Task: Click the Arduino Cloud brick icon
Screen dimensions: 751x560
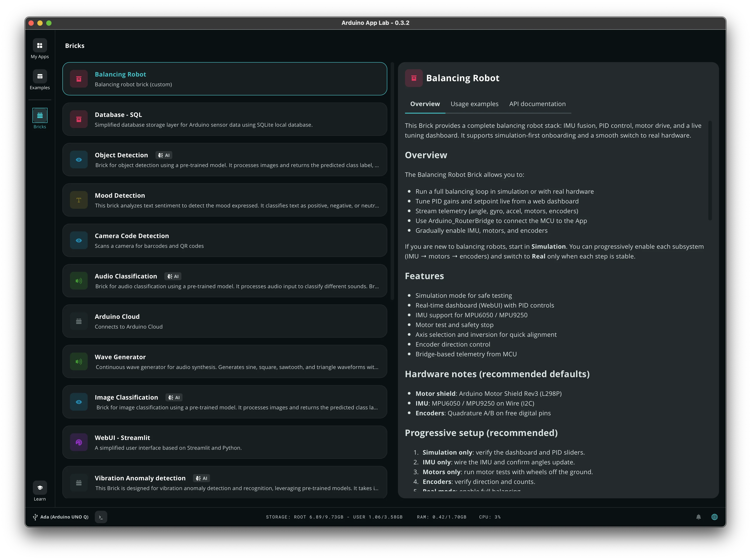Action: click(x=79, y=321)
